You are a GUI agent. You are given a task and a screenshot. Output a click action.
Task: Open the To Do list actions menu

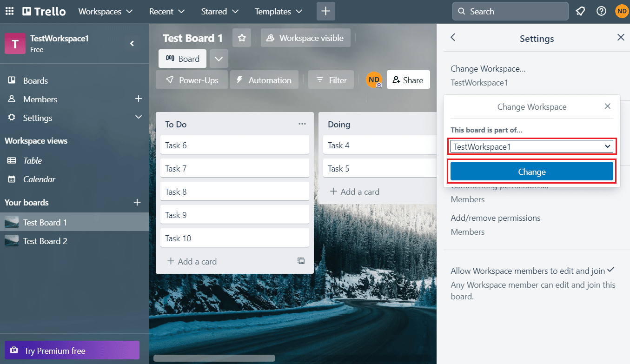[302, 124]
